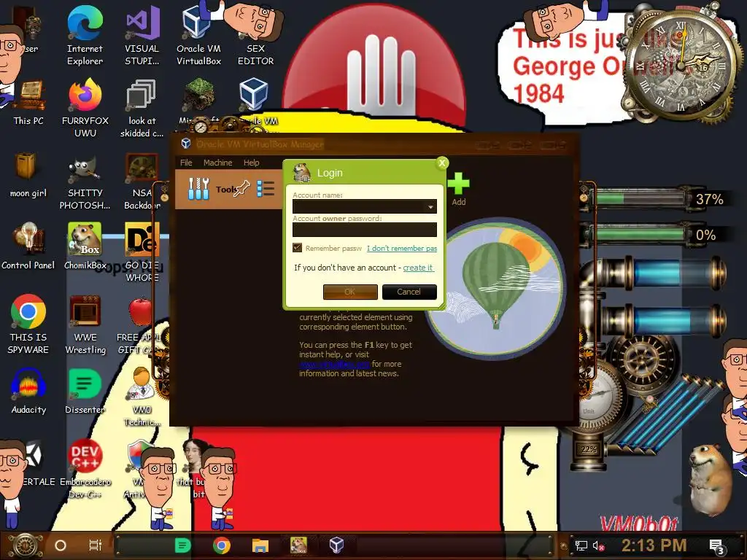Switch to VirtualBox in the taskbar
747x560 pixels.
coord(337,545)
